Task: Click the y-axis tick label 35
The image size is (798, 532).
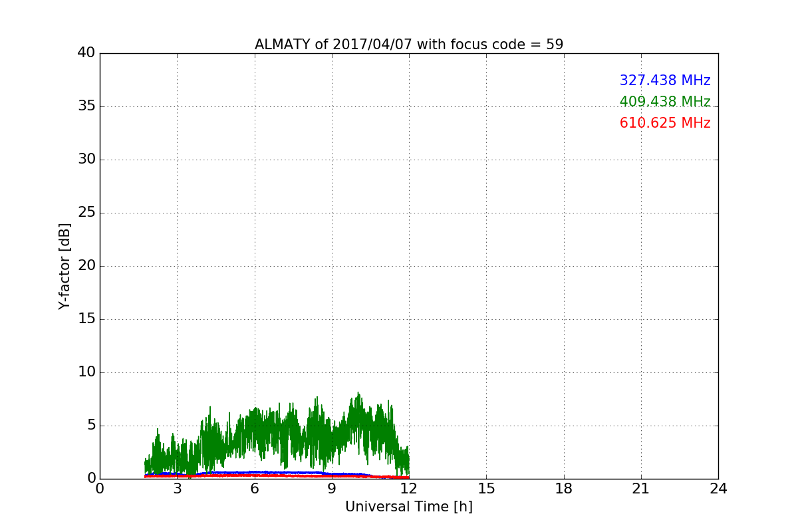Action: point(86,106)
